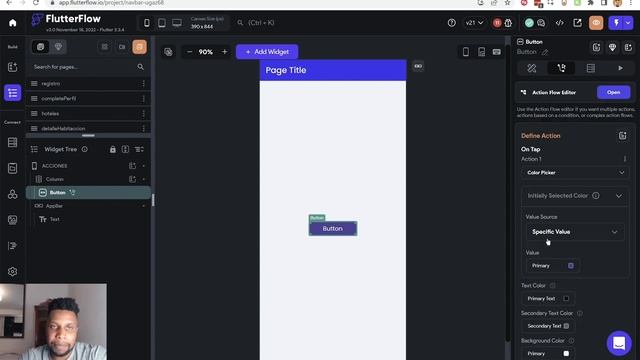Image resolution: width=640 pixels, height=360 pixels.
Task: Zoom out the canvas with the minus button
Action: tap(189, 52)
